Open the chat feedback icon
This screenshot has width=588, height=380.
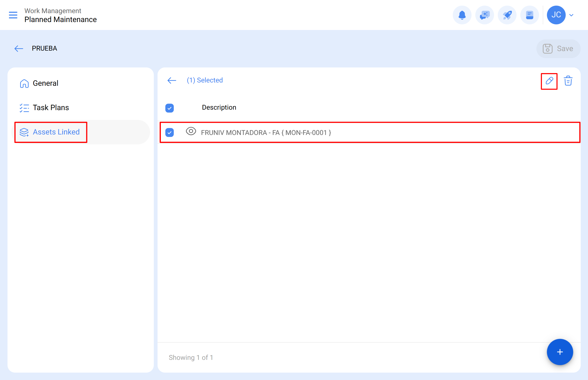485,15
